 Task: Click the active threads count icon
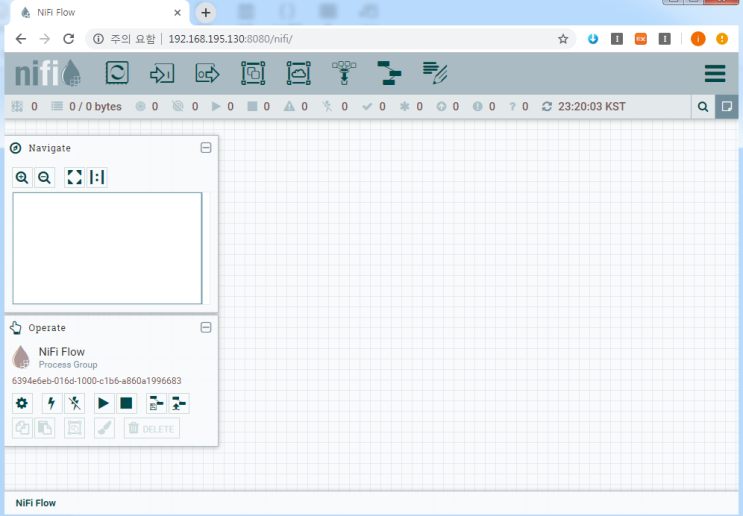[x=17, y=107]
